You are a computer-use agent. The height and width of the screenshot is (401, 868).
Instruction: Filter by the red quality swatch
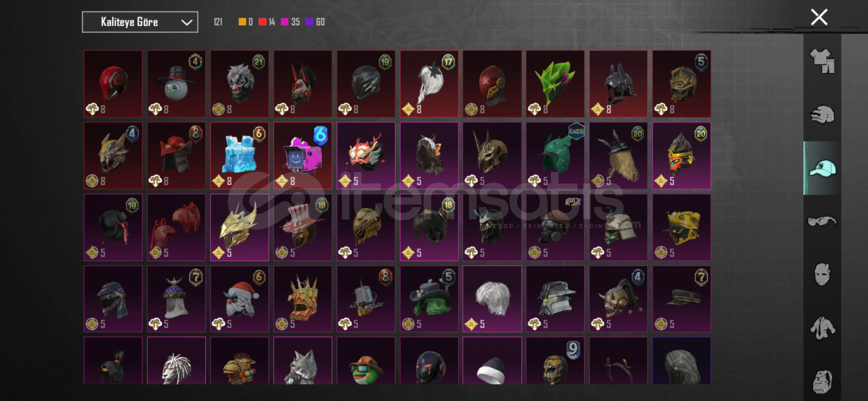click(263, 22)
